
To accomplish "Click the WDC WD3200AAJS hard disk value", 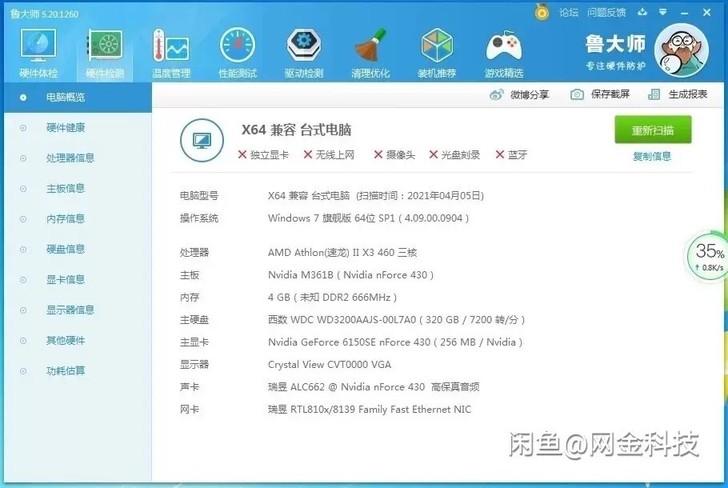I will pos(396,319).
